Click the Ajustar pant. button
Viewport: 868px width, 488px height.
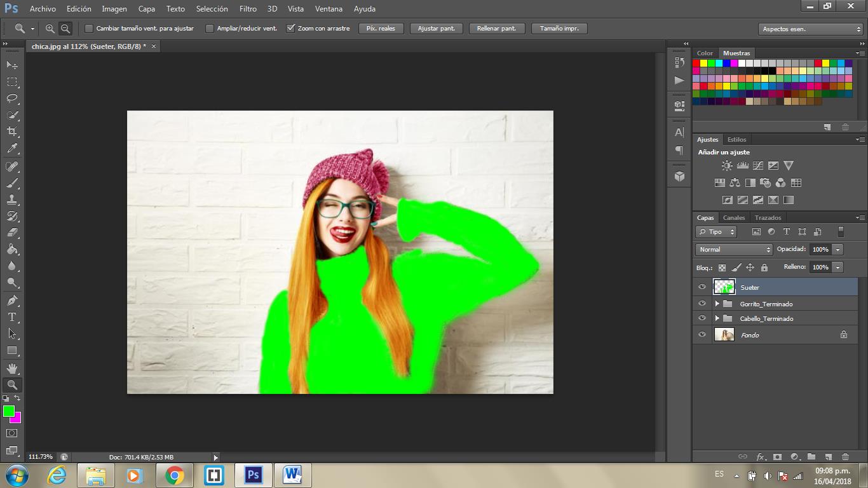pos(436,29)
